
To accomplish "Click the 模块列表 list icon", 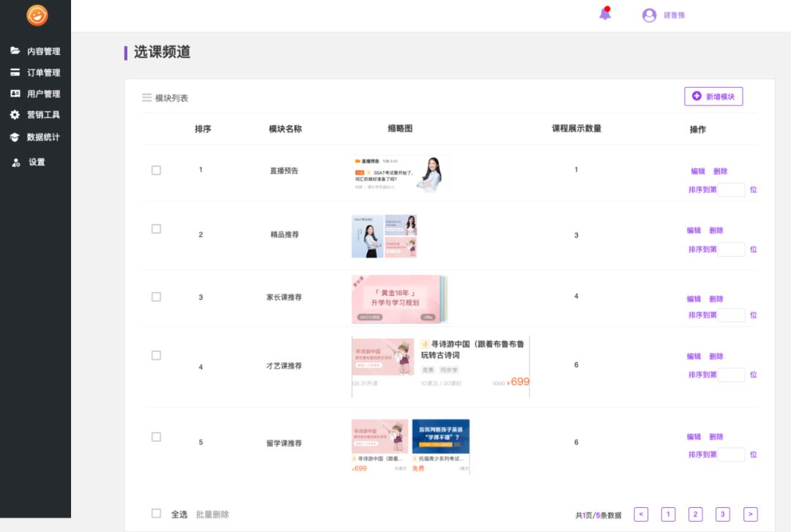I will [x=146, y=97].
